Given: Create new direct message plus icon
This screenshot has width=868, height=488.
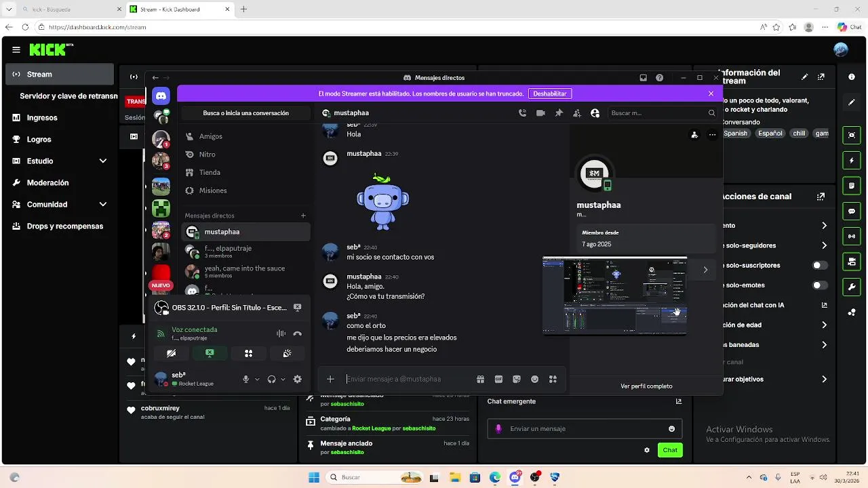Looking at the screenshot, I should click(303, 216).
